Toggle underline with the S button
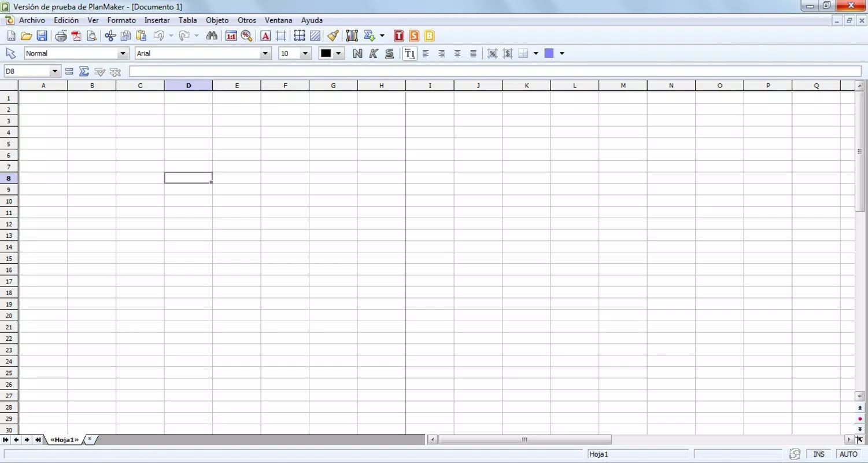Viewport: 868px width, 463px height. click(390, 54)
